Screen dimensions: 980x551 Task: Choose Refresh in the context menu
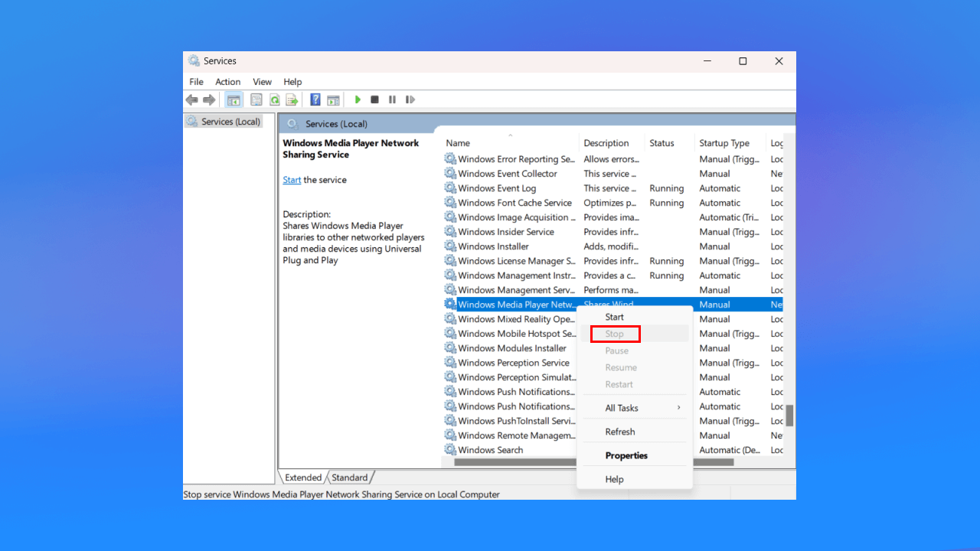coord(635,432)
